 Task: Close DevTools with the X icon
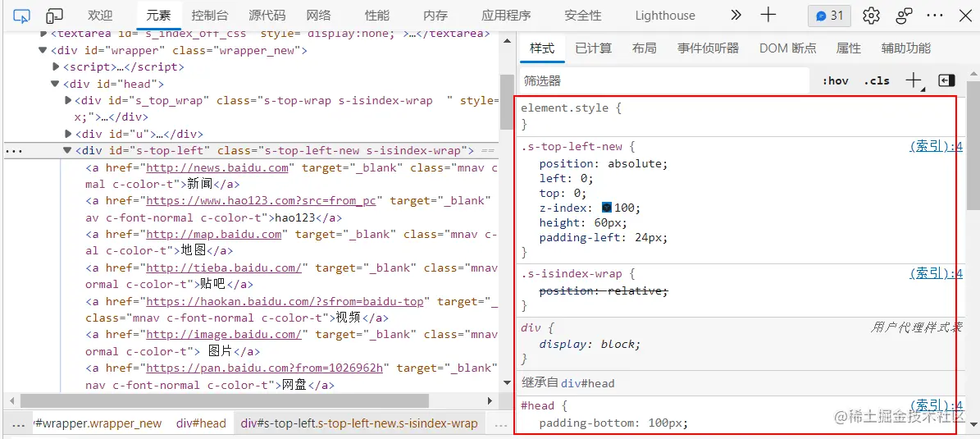point(965,16)
